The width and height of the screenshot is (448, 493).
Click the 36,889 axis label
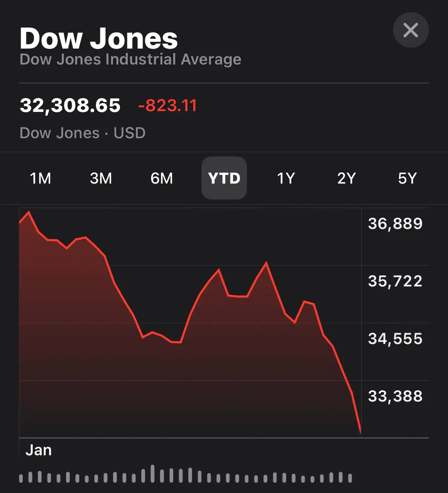(x=395, y=224)
